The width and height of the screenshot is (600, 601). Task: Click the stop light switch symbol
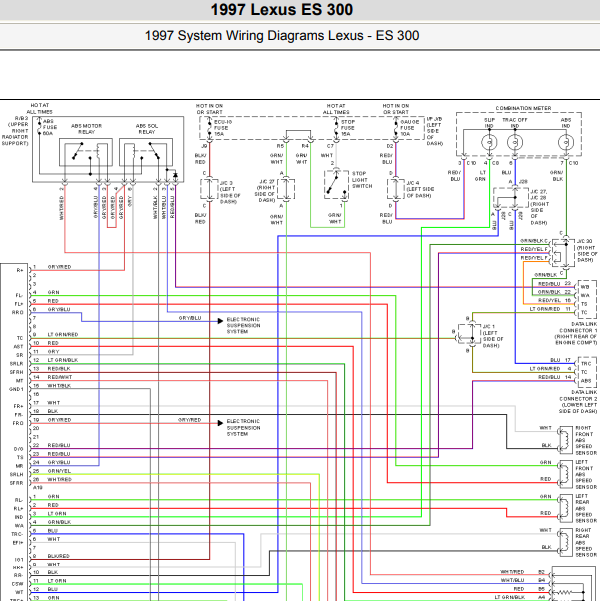coord(336,184)
